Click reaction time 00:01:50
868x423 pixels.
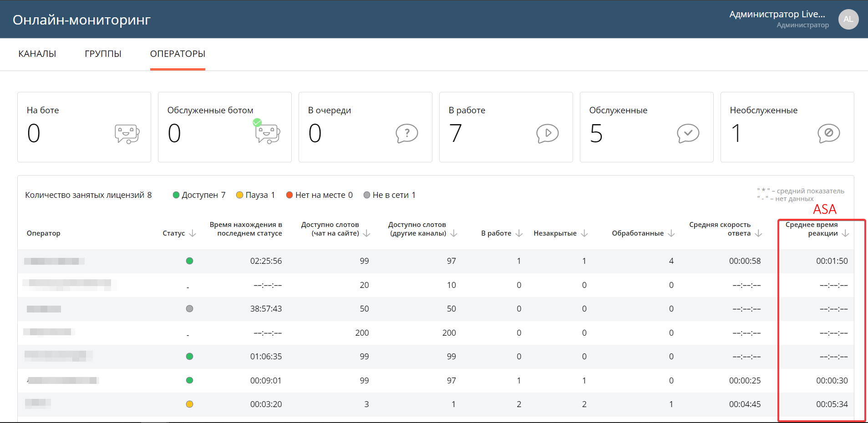832,261
